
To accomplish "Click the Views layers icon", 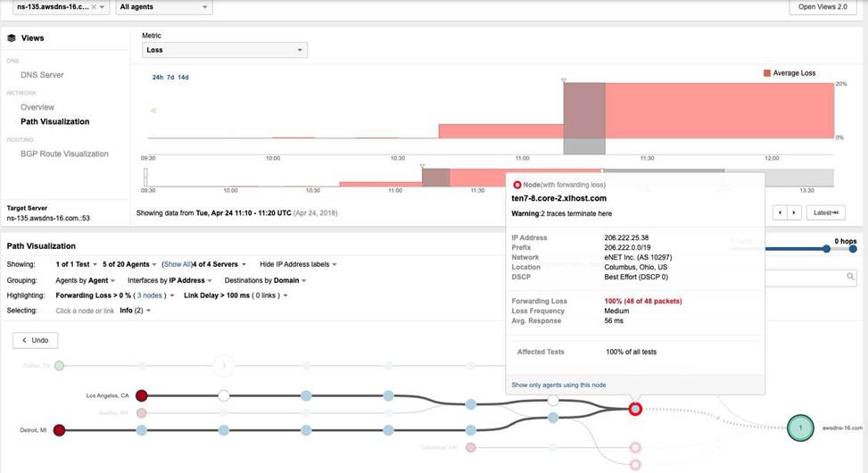I will tap(12, 38).
